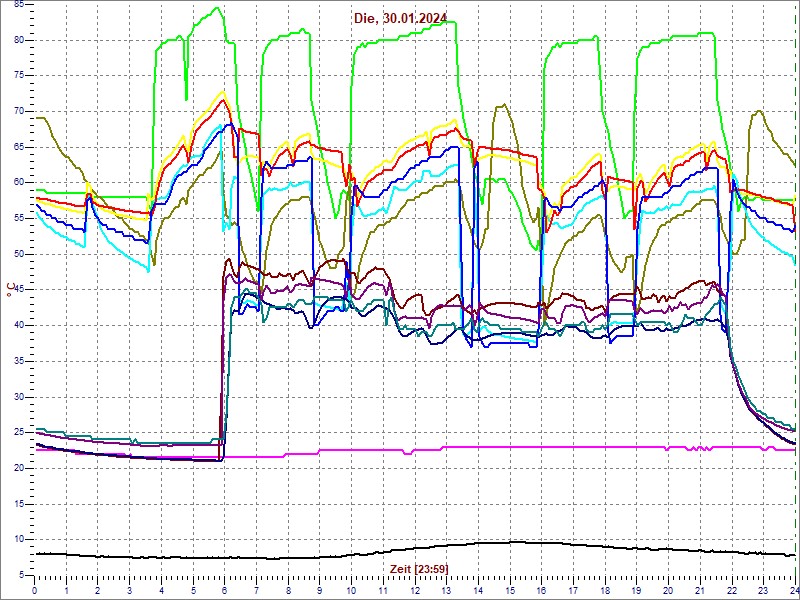Click hour 7 on the time axis
Image resolution: width=800 pixels, height=600 pixels.
pyautogui.click(x=257, y=590)
